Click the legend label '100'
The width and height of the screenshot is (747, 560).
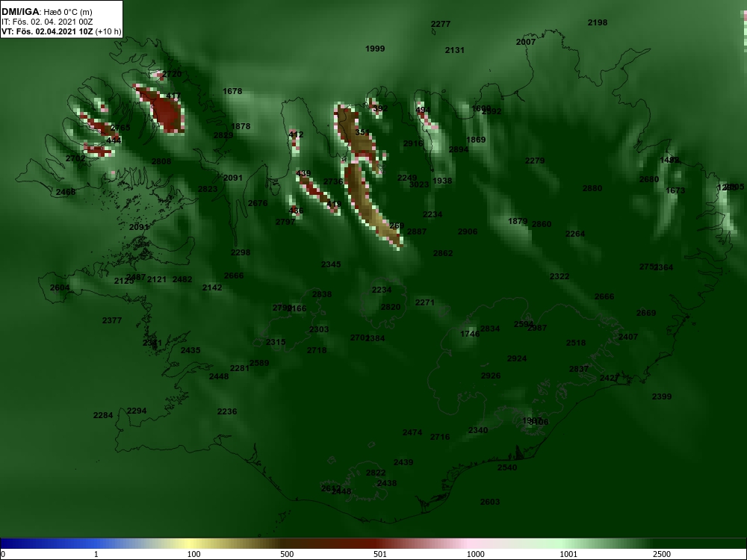pyautogui.click(x=193, y=554)
